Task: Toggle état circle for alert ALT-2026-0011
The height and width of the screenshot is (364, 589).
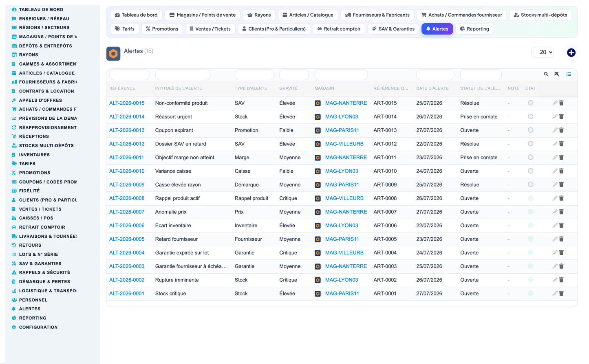Action: (530, 157)
